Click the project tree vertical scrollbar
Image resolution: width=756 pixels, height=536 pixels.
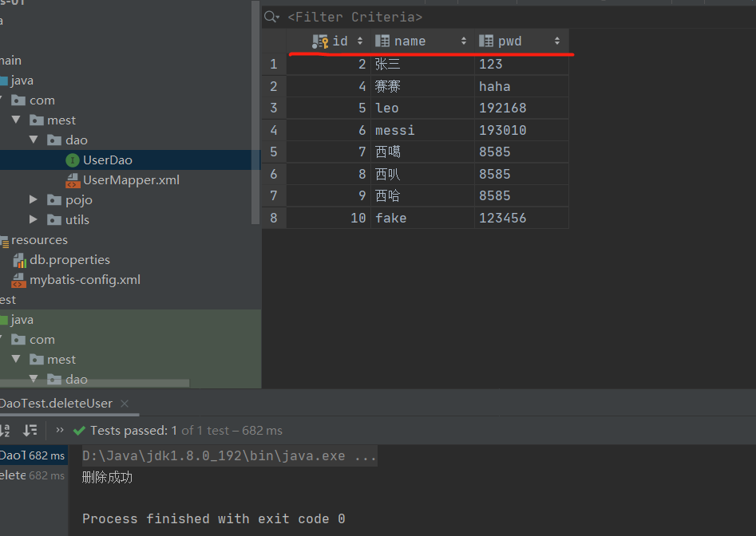[x=255, y=112]
